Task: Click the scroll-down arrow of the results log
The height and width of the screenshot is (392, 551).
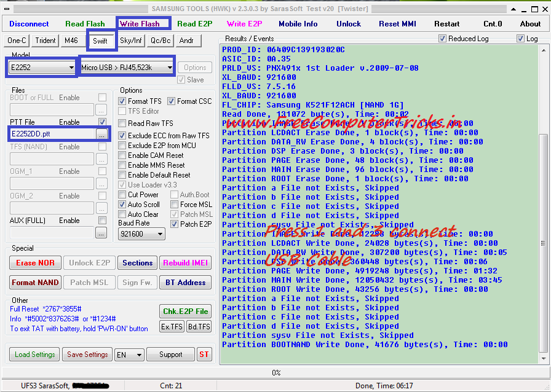Action: (x=543, y=358)
